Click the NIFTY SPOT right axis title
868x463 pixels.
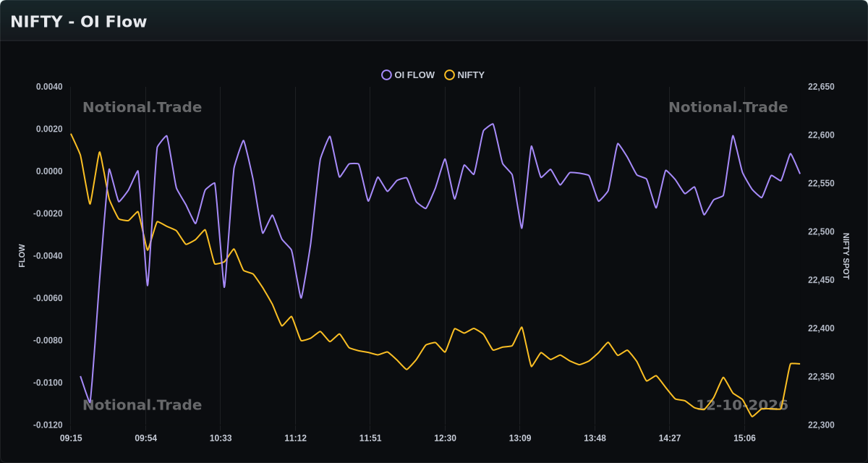click(846, 256)
